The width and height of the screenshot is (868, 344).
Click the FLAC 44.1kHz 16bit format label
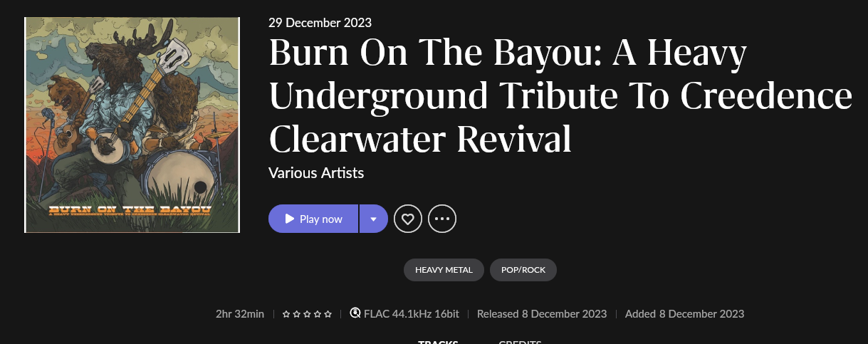click(x=412, y=313)
